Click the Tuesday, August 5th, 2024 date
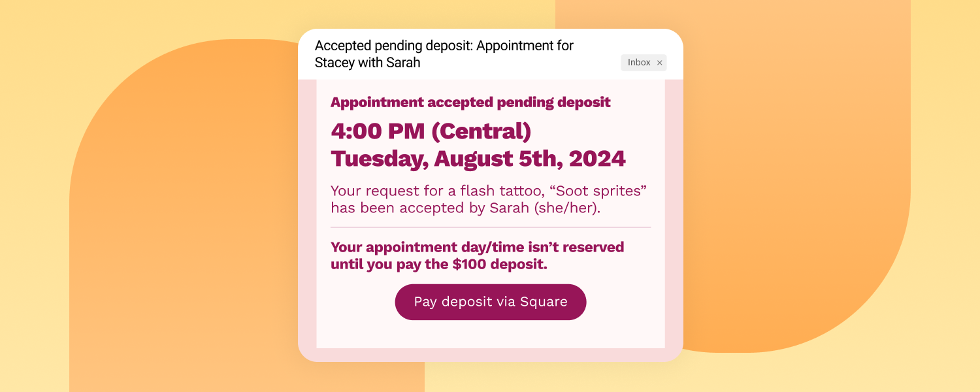This screenshot has height=392, width=980. (478, 159)
